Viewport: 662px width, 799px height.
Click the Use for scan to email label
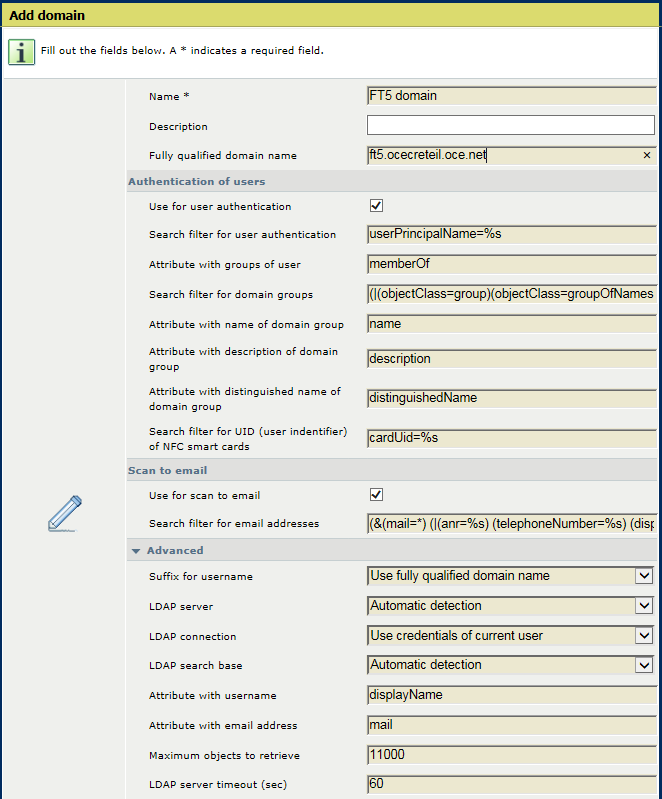pos(204,495)
